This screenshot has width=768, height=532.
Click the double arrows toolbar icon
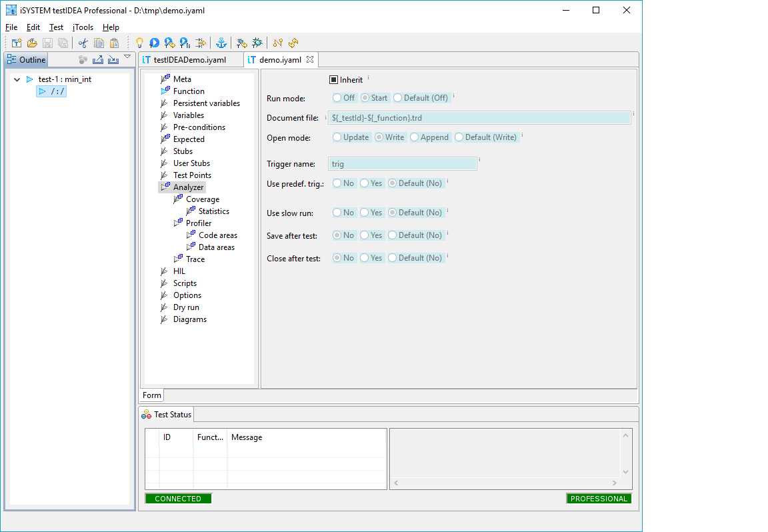200,43
